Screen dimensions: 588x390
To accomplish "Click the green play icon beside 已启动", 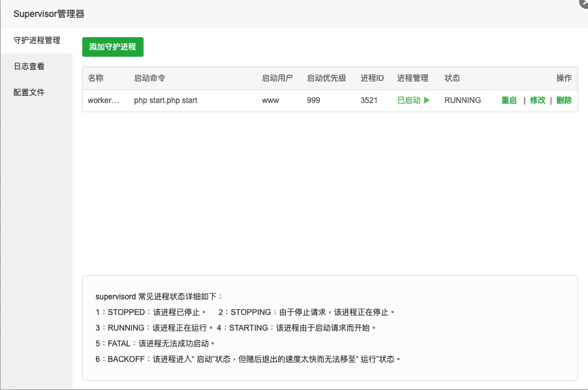I will pos(427,100).
